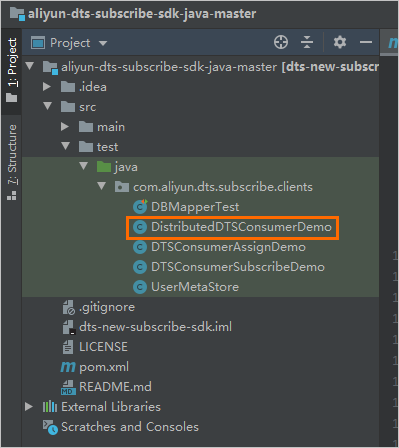Switch to the Structure side tab

(12, 162)
